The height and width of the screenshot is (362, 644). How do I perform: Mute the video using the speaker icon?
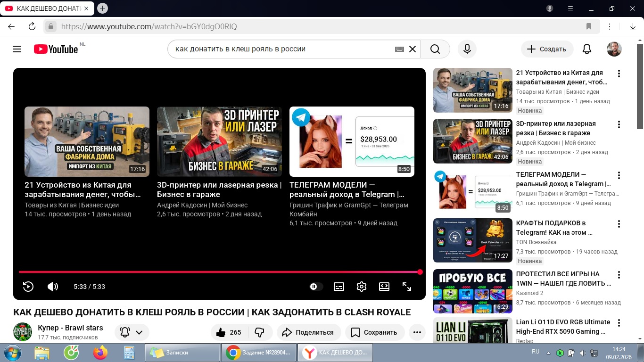(x=53, y=287)
